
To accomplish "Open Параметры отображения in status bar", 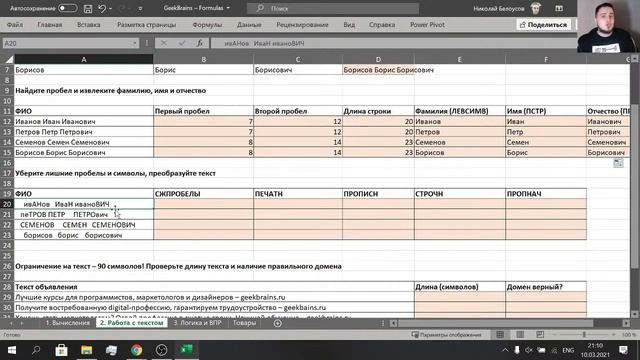I will 446,335.
